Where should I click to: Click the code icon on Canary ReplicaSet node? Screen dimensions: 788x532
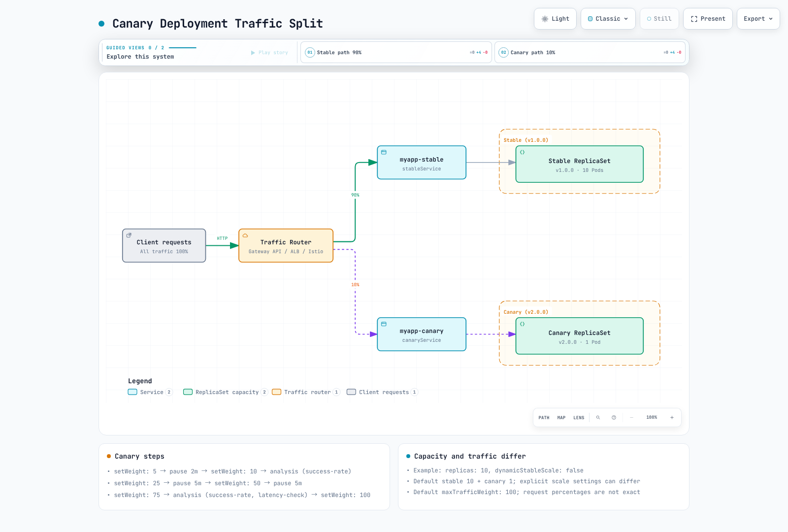point(522,324)
